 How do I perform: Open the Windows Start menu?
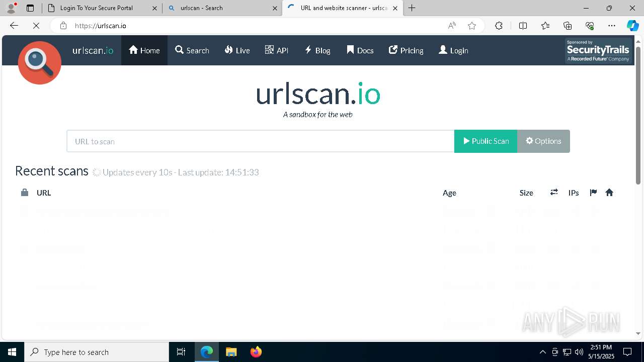click(x=12, y=352)
